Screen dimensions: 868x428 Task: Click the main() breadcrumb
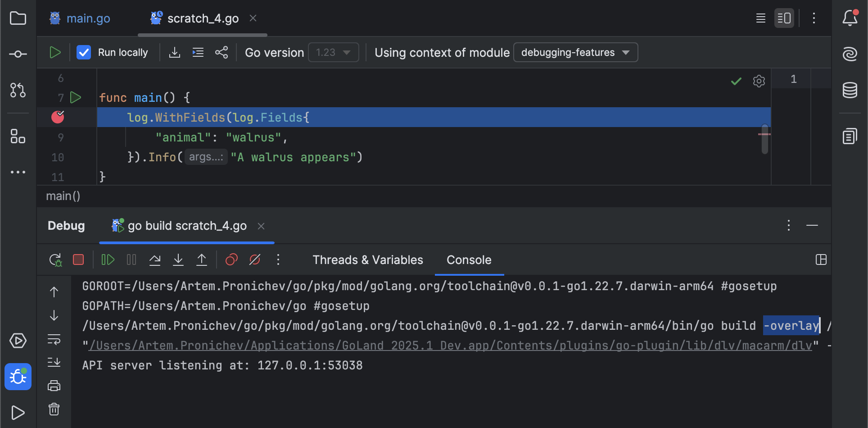click(x=63, y=196)
